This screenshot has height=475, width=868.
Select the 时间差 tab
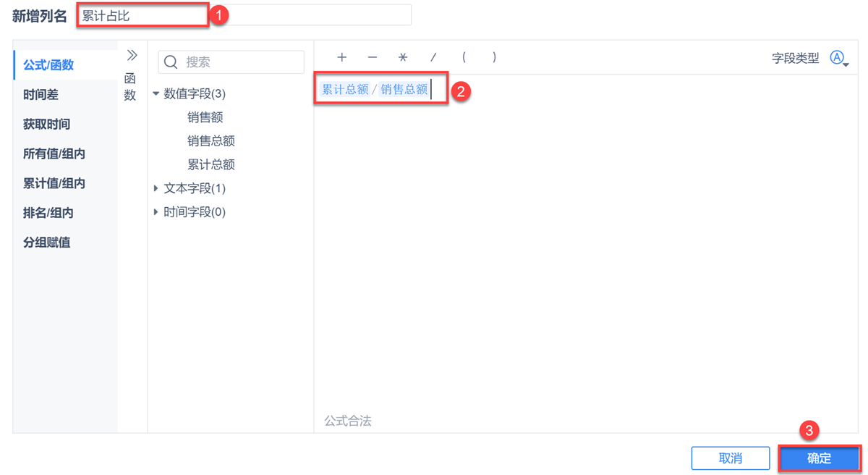pyautogui.click(x=66, y=95)
